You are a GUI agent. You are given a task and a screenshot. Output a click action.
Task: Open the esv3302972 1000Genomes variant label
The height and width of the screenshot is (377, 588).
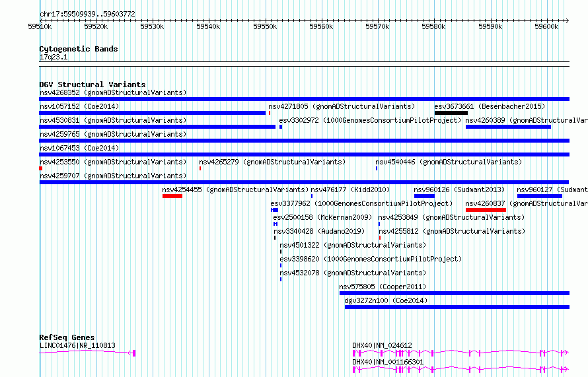[370, 120]
